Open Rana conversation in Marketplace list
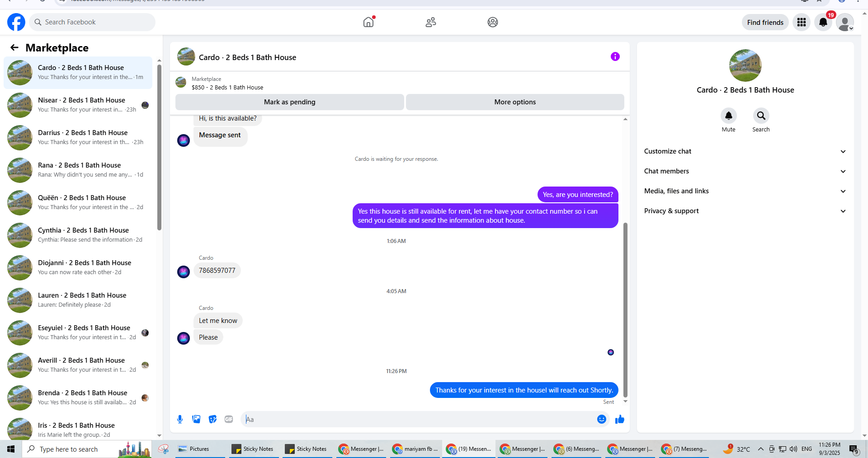Image resolution: width=868 pixels, height=458 pixels. coord(78,170)
